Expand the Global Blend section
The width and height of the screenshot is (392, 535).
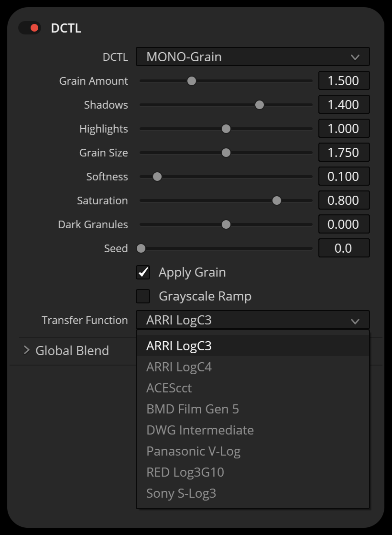tap(27, 350)
